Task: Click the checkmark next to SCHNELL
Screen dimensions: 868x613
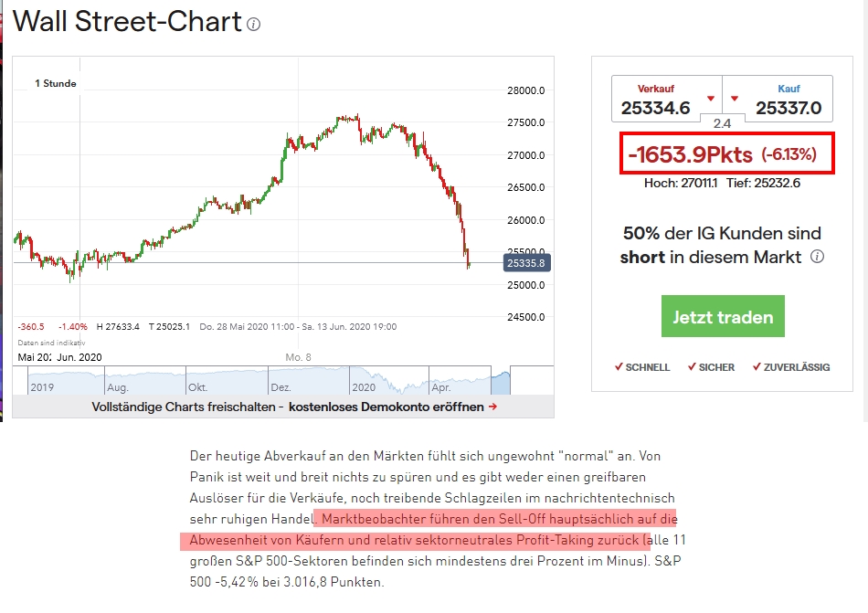Action: click(618, 367)
